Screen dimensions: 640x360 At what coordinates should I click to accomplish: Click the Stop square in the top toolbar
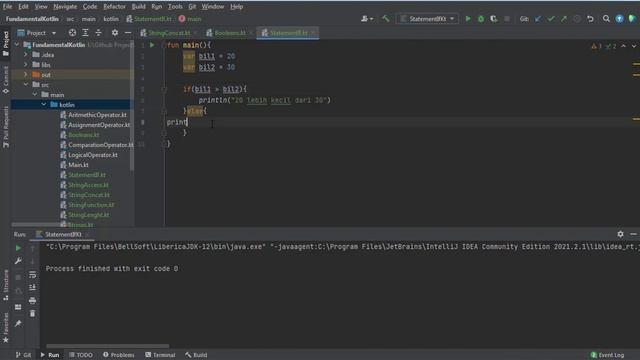coord(507,19)
